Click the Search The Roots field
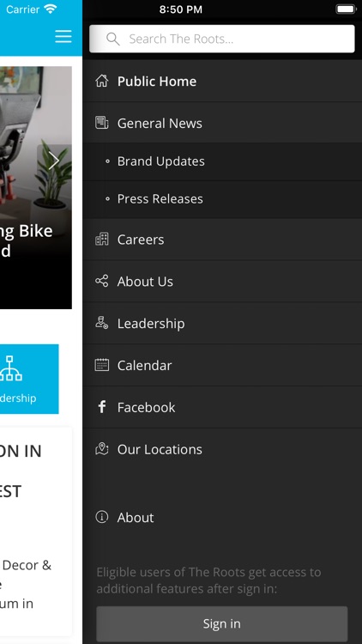The image size is (362, 644). [x=222, y=39]
